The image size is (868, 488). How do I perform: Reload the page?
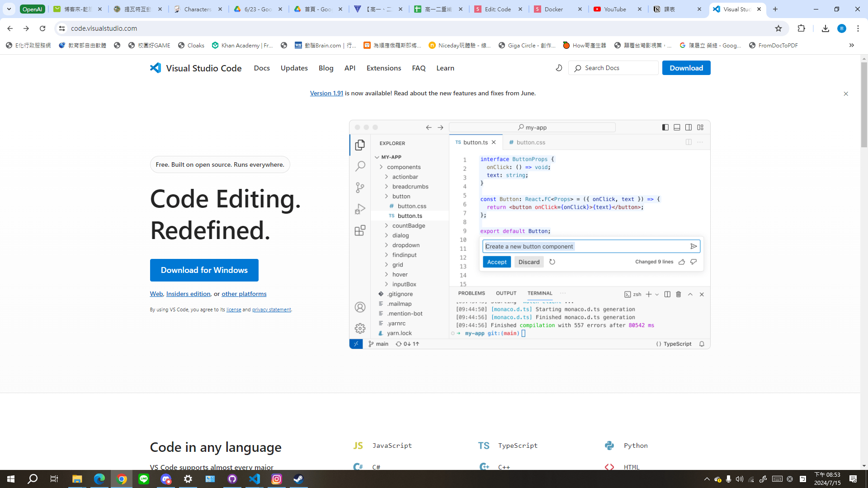point(42,28)
